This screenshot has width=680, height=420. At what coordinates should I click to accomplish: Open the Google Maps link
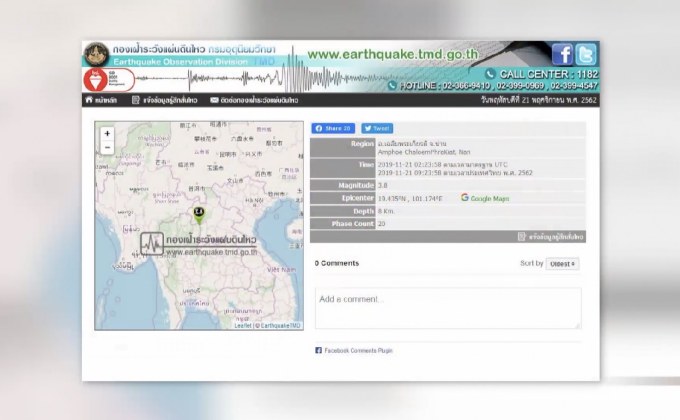point(485,198)
